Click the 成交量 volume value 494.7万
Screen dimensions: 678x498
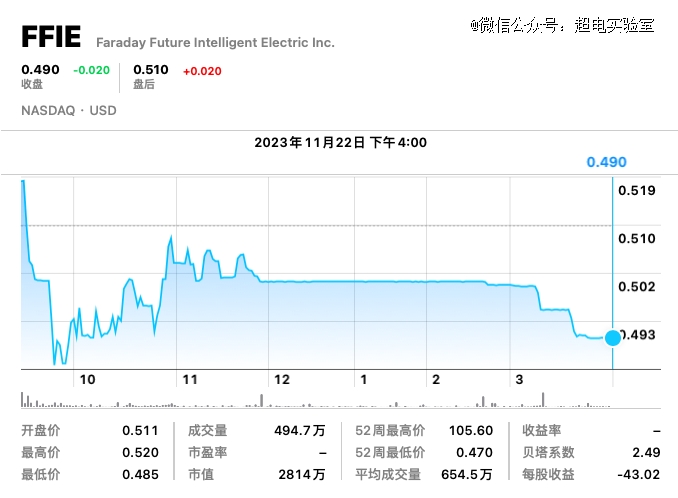300,431
